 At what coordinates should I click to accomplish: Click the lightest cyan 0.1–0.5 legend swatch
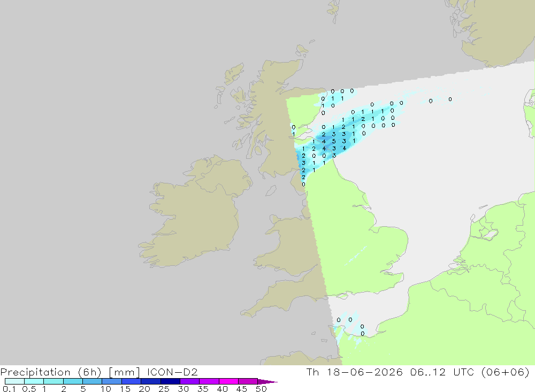14,381
